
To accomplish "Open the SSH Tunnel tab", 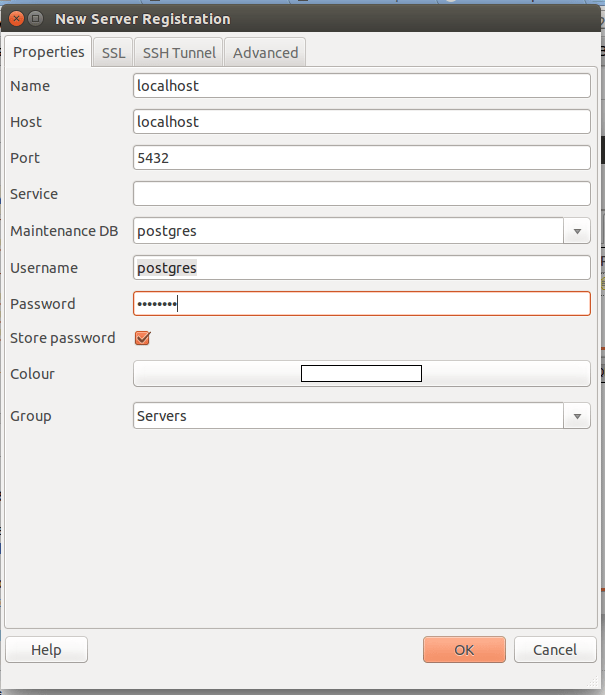I will [179, 53].
